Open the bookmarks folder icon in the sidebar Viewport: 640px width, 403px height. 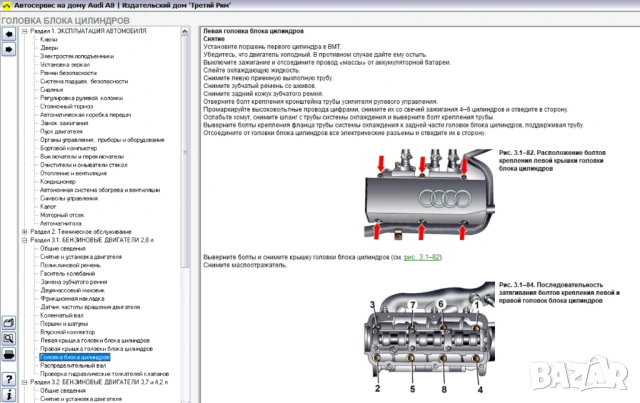9,323
